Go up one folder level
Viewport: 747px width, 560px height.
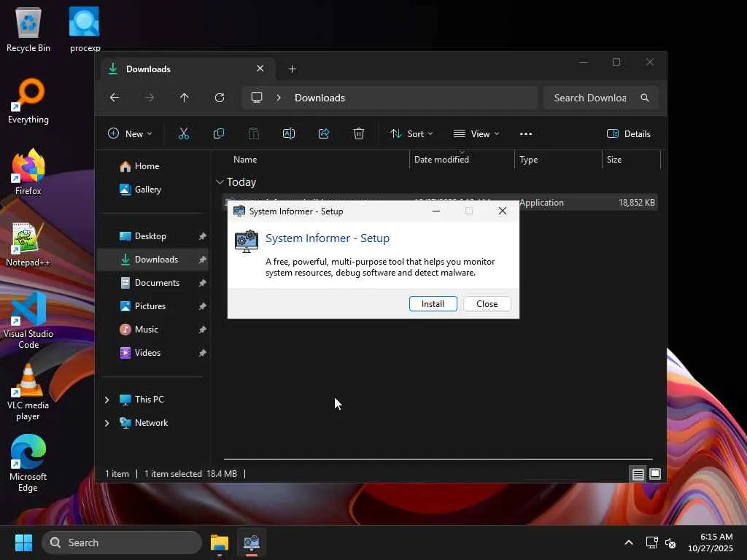click(x=185, y=98)
